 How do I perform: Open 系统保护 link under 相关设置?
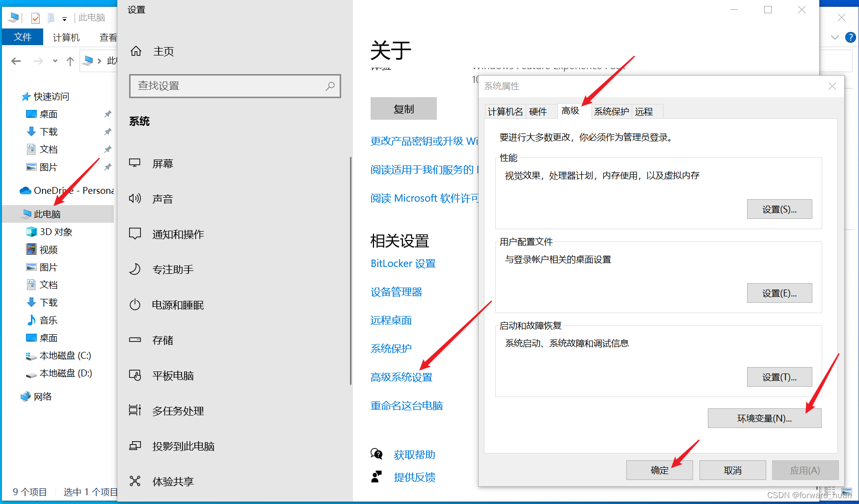[x=391, y=348]
